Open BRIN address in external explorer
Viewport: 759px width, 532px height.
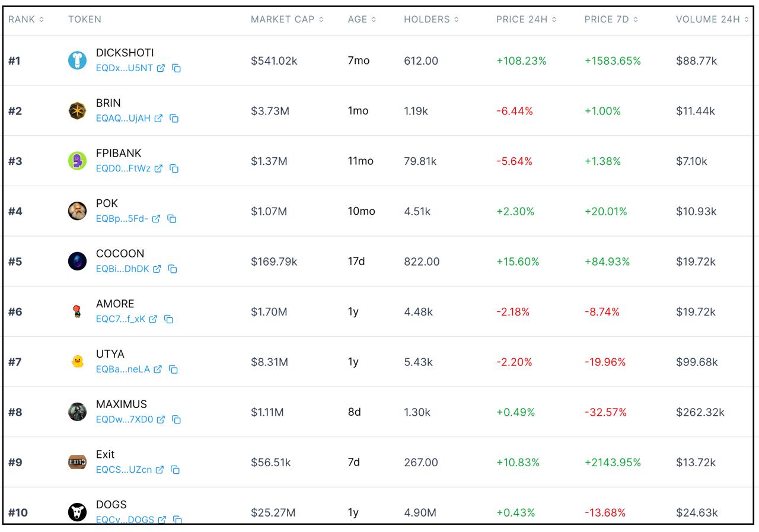click(x=158, y=118)
